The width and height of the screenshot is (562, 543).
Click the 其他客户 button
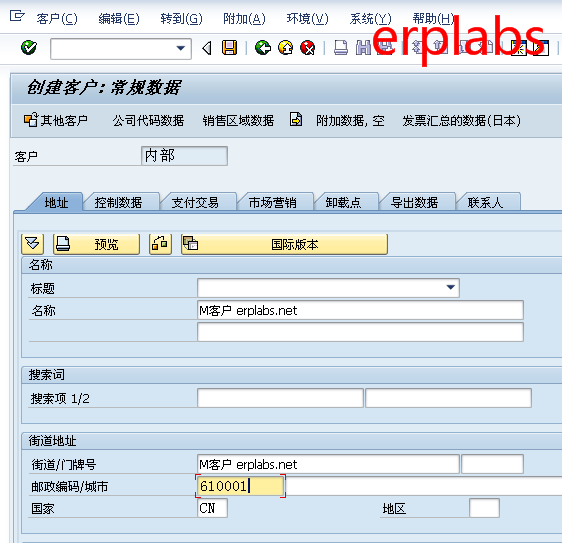click(56, 120)
